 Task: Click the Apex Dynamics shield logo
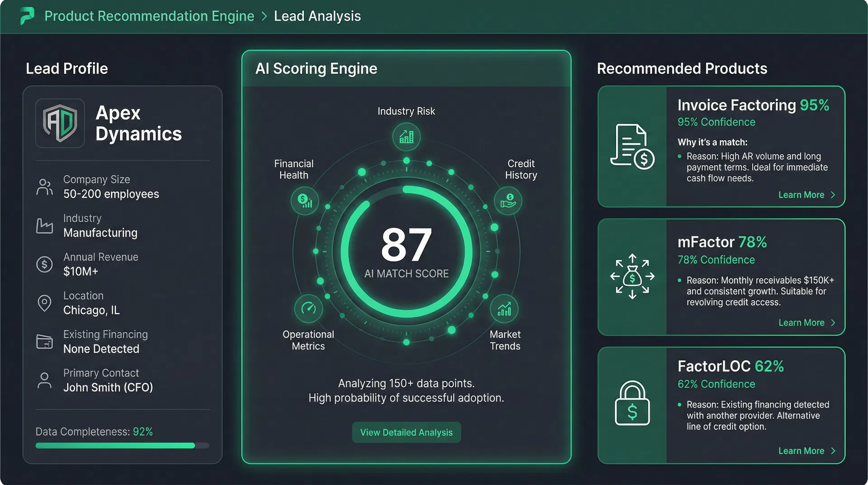(60, 123)
